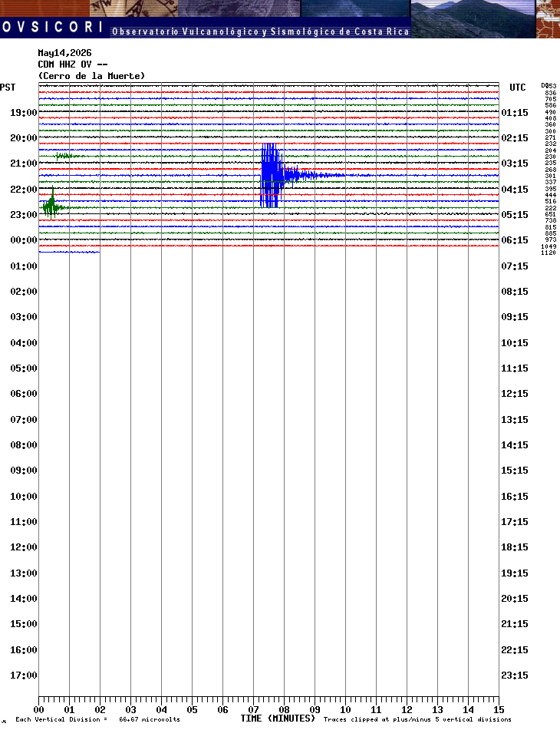Click the 07 minute tick on bottom axis
The image size is (560, 730).
[253, 710]
